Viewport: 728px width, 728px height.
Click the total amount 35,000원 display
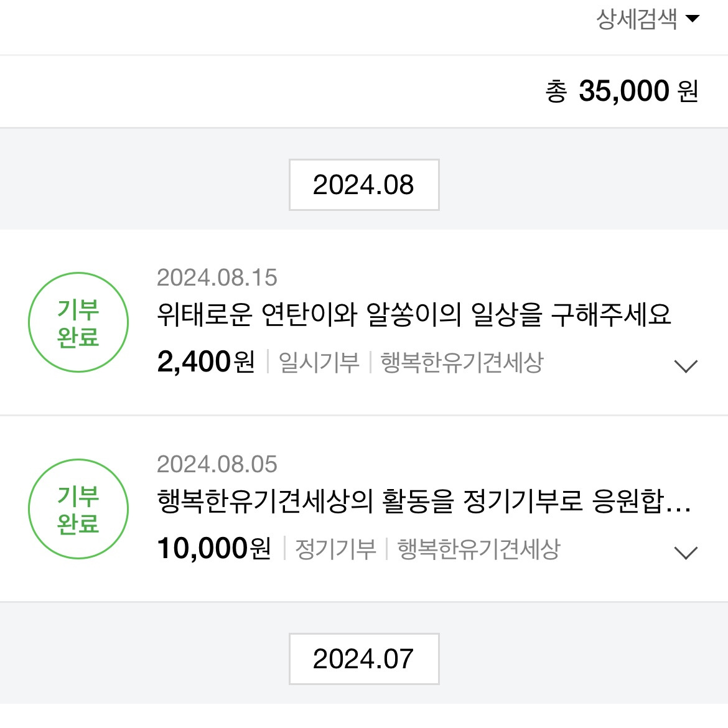click(x=623, y=91)
